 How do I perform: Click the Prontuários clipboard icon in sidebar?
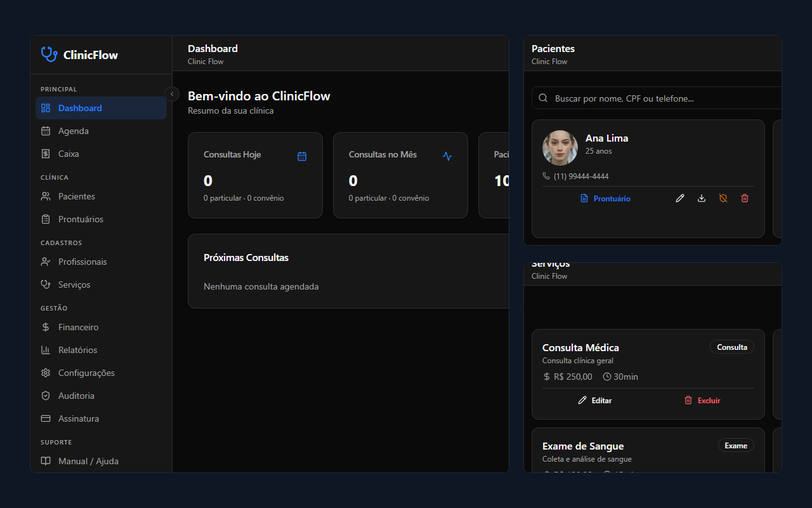(46, 219)
